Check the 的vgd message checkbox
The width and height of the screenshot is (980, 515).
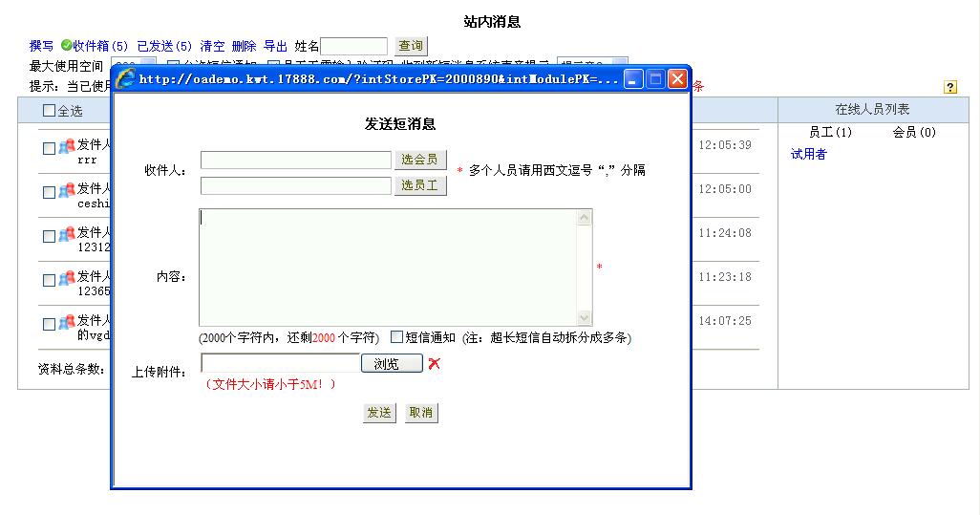tap(49, 324)
